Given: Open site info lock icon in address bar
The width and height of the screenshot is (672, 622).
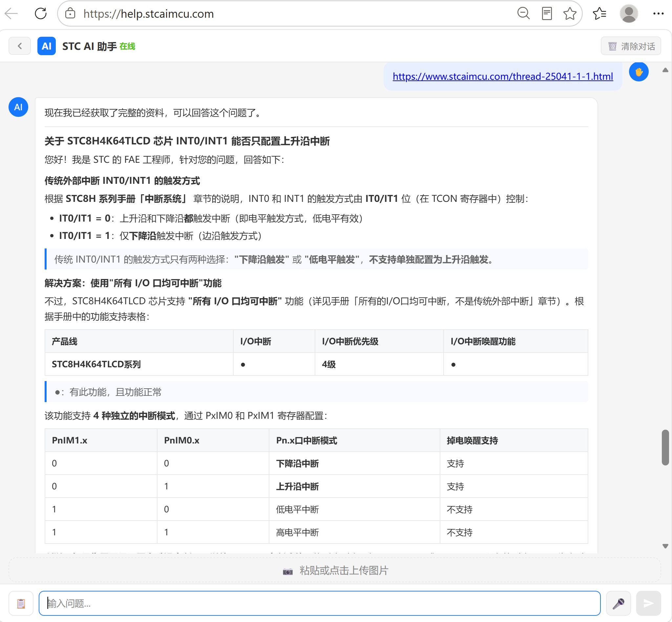Looking at the screenshot, I should 70,14.
